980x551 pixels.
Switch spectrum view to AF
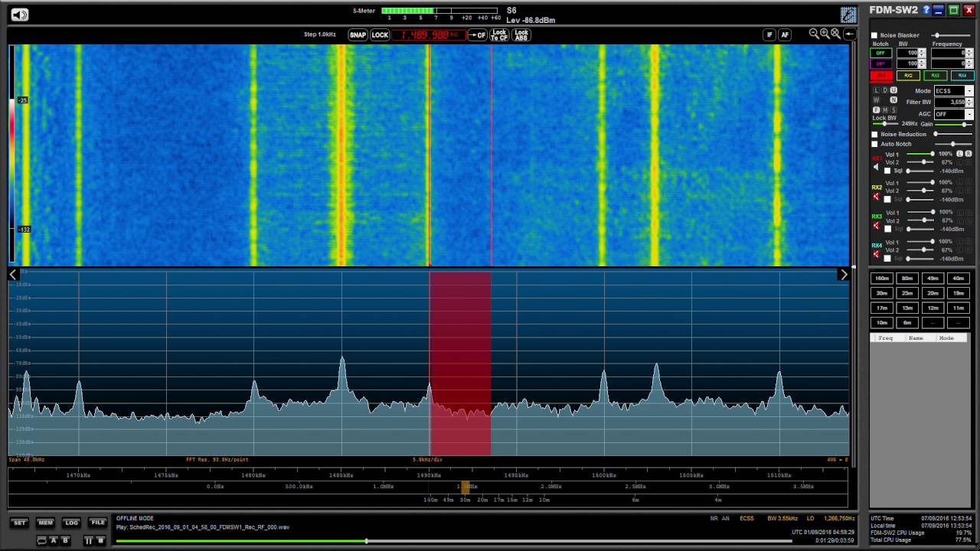coord(785,34)
